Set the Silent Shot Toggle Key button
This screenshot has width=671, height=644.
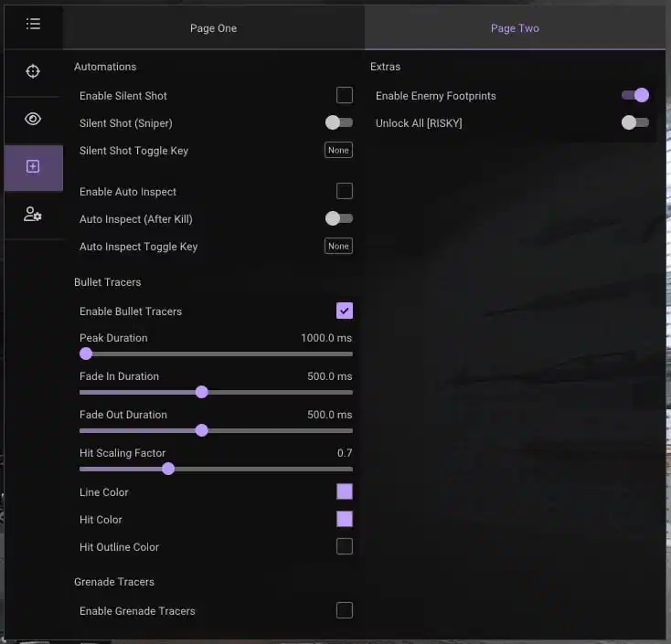[x=338, y=150]
